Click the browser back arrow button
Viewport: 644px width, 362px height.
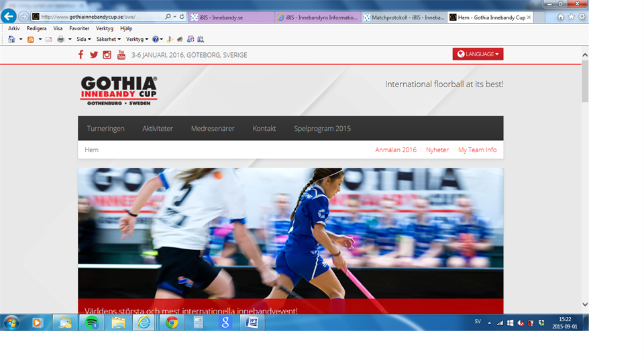click(x=9, y=16)
